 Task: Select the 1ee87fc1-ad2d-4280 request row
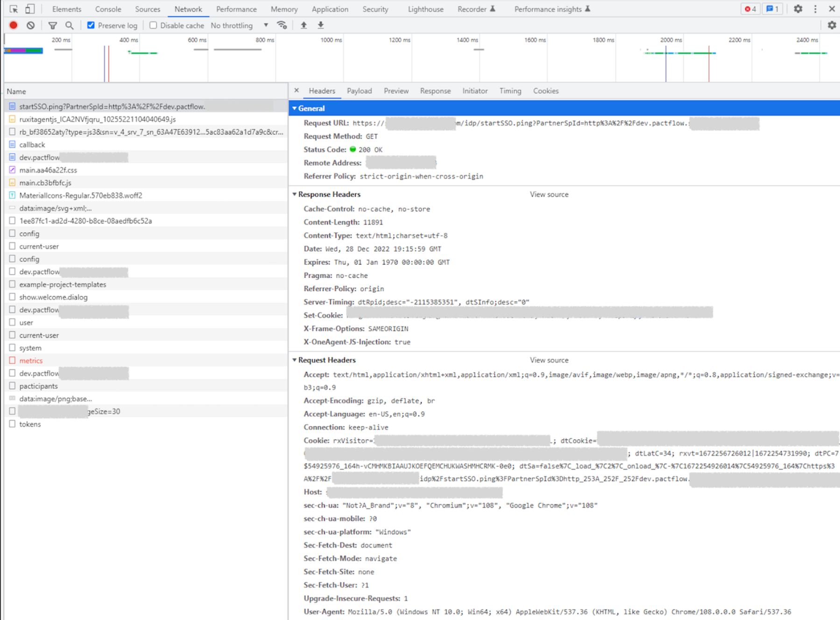tap(146, 221)
